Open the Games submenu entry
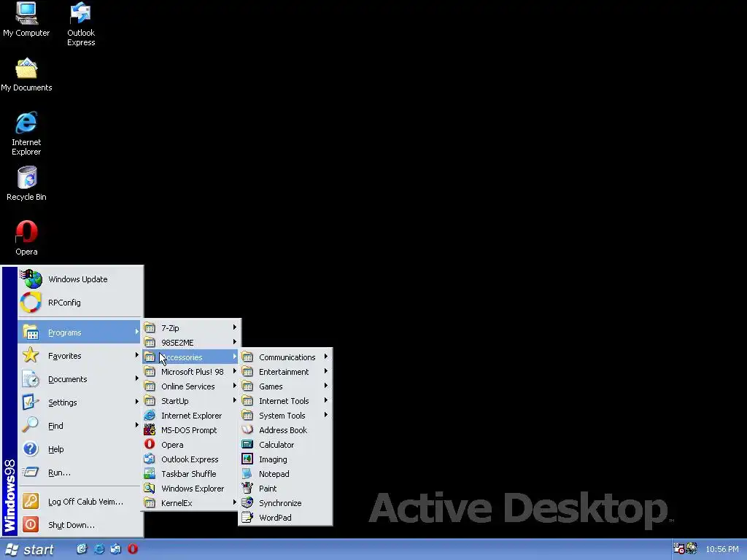Viewport: 747px width, 560px height. coord(285,386)
